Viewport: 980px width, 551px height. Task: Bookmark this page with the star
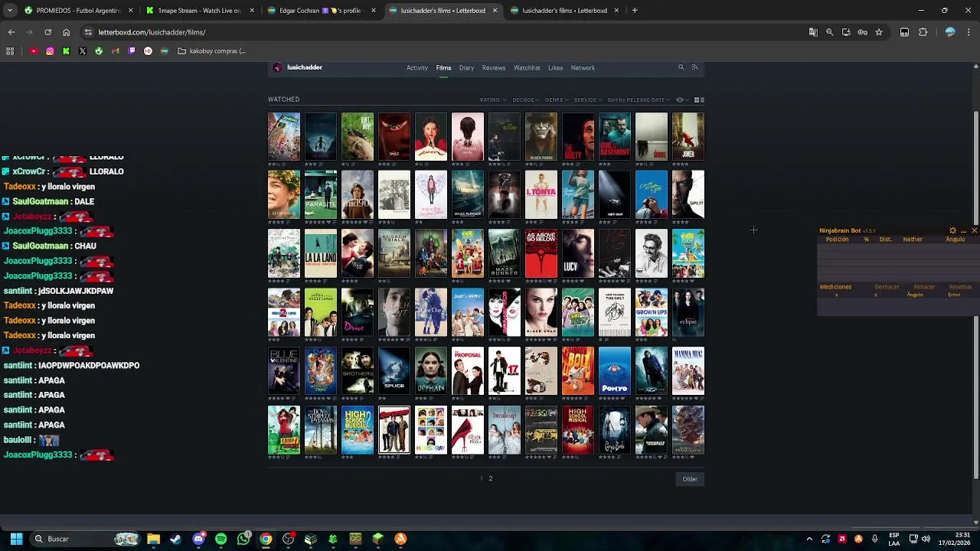879,32
